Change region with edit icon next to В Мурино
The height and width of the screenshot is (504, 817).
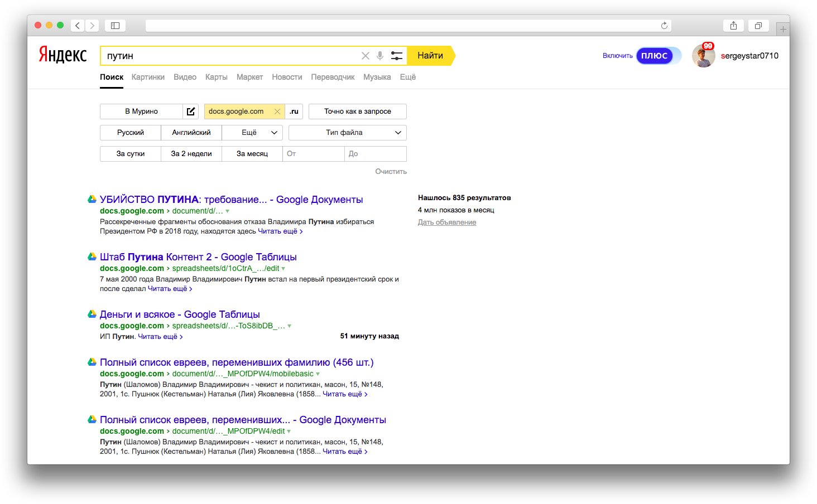191,112
